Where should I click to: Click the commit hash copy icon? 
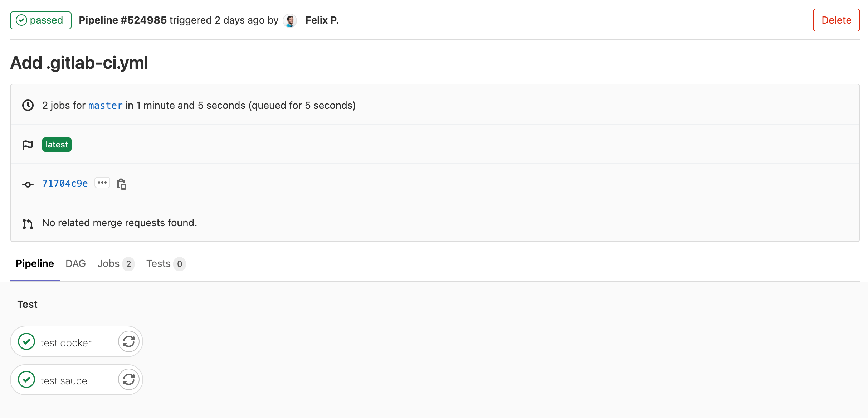click(x=122, y=184)
